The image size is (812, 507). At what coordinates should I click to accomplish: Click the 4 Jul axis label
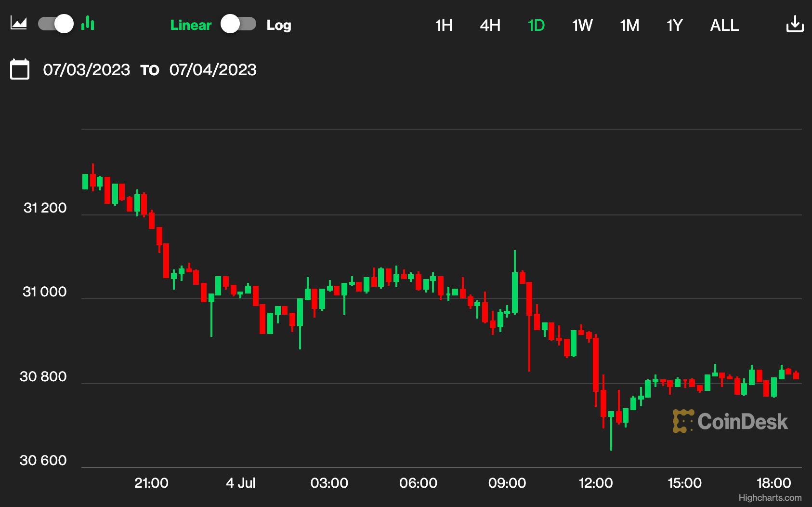241,483
